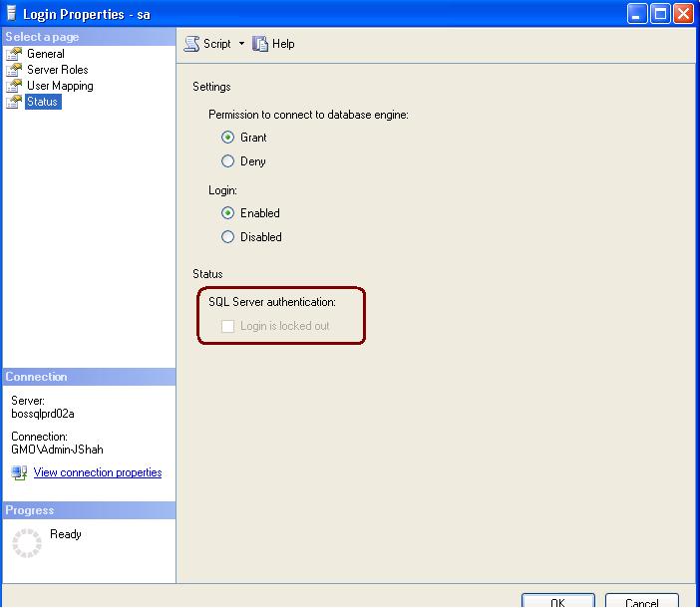Maximize the Login Properties window
The image size is (700, 608).
coord(660,13)
